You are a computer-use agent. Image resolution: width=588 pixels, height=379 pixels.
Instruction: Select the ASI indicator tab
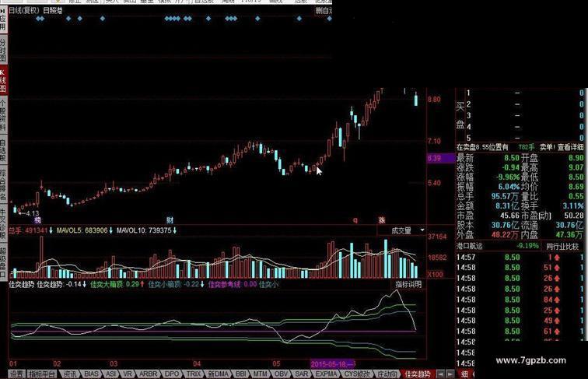pos(111,374)
